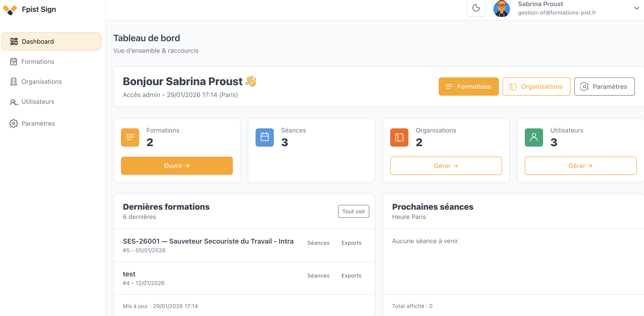
Task: Click Tout voir for latest formations
Action: (x=353, y=212)
